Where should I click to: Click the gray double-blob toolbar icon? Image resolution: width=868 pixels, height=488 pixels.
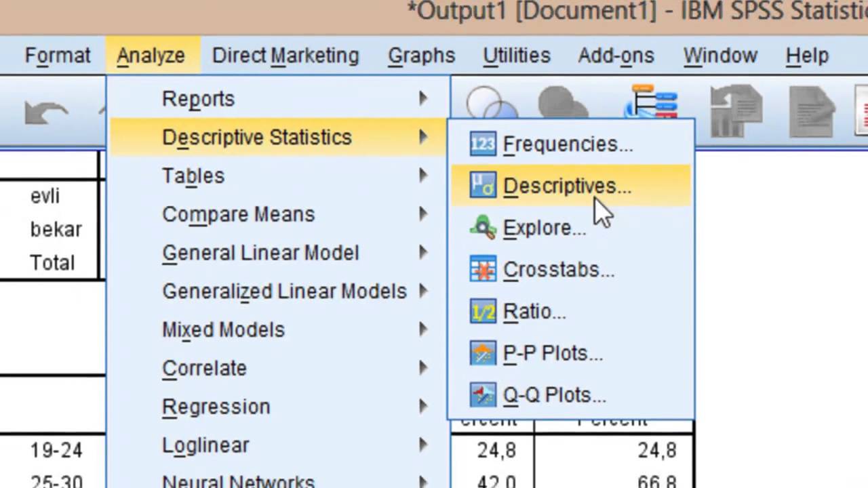[563, 103]
